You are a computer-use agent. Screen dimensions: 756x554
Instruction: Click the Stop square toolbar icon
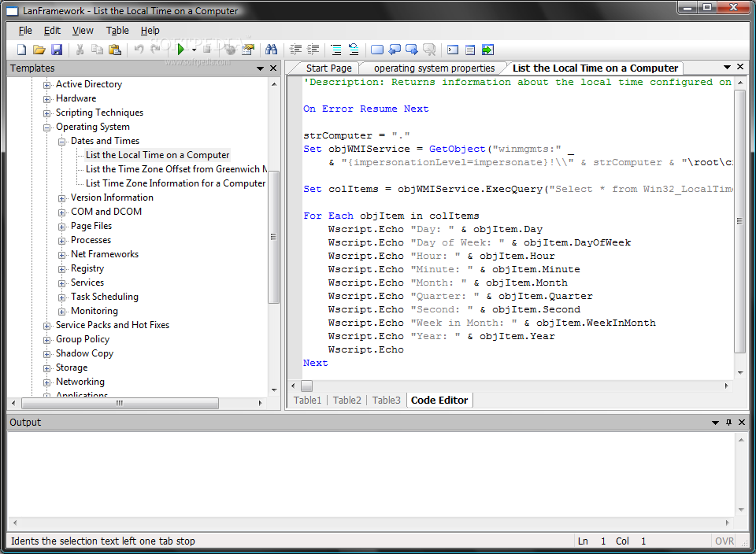coord(207,49)
